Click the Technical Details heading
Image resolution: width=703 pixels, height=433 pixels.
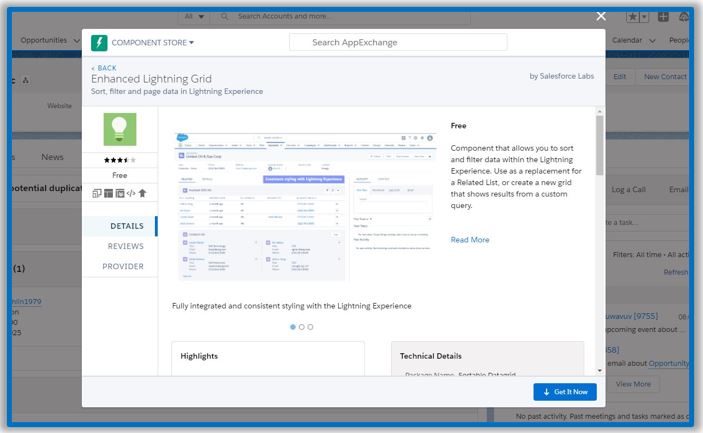[430, 356]
